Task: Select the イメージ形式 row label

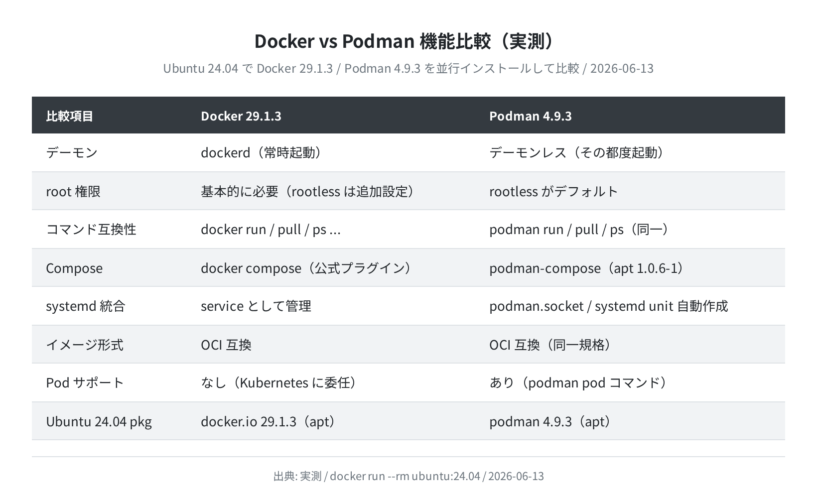Action: [x=85, y=345]
